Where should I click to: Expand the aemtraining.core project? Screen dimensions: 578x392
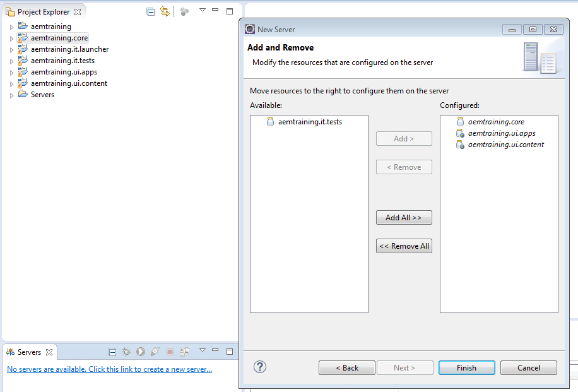point(11,37)
